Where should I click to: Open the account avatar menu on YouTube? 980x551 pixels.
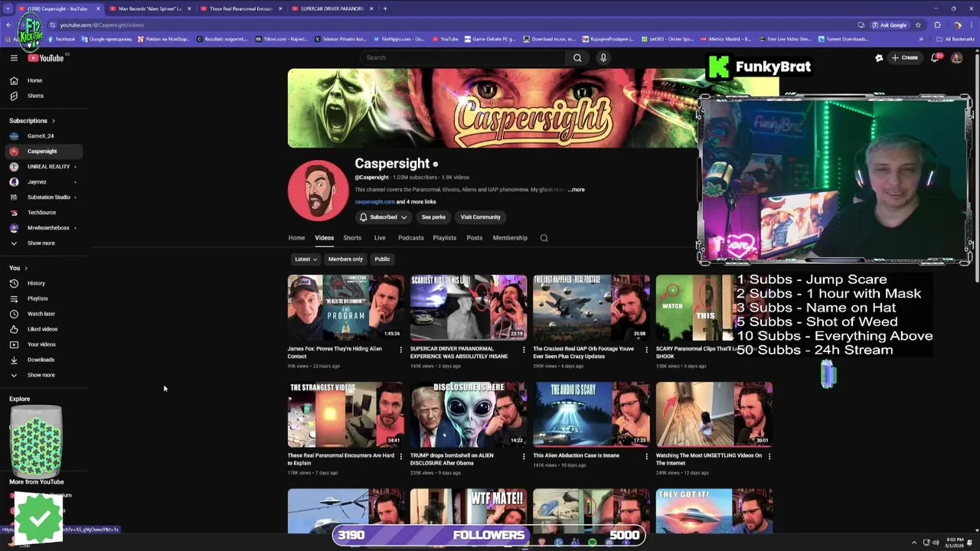coord(956,57)
